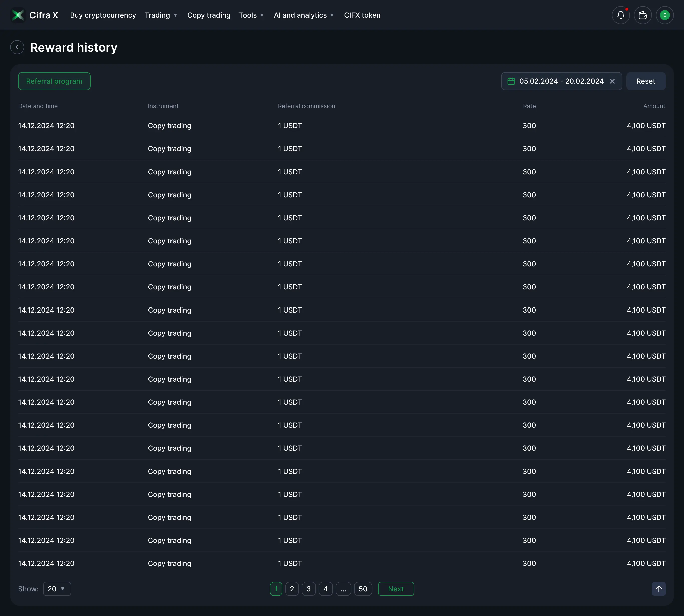The image size is (684, 616).
Task: Expand the Trading dropdown menu
Action: pos(161,15)
